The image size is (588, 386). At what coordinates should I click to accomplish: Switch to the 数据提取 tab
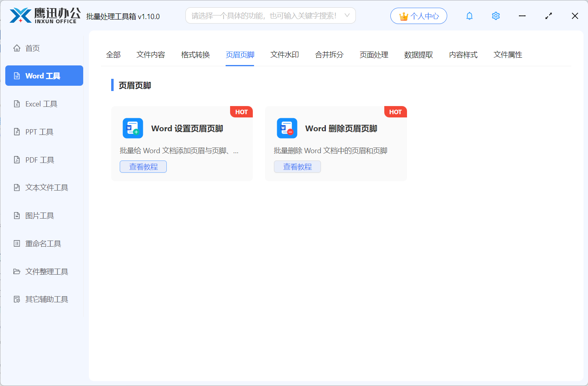(x=418, y=54)
